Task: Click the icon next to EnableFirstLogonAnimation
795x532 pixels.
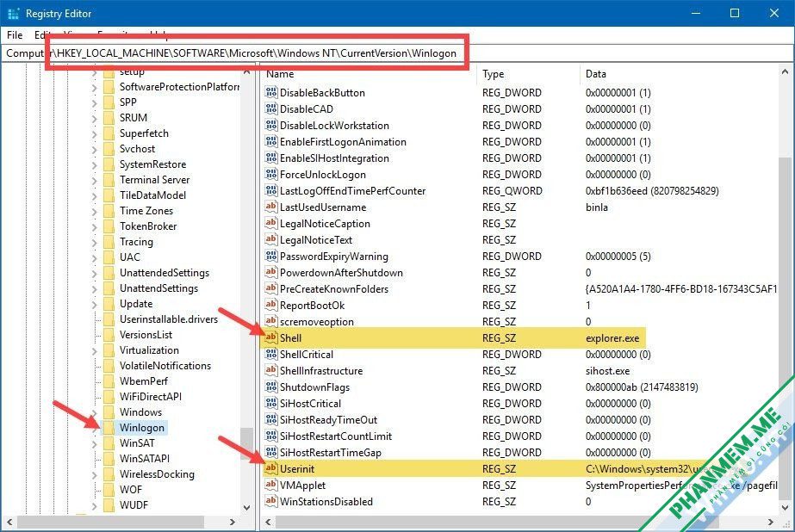Action: coord(271,141)
